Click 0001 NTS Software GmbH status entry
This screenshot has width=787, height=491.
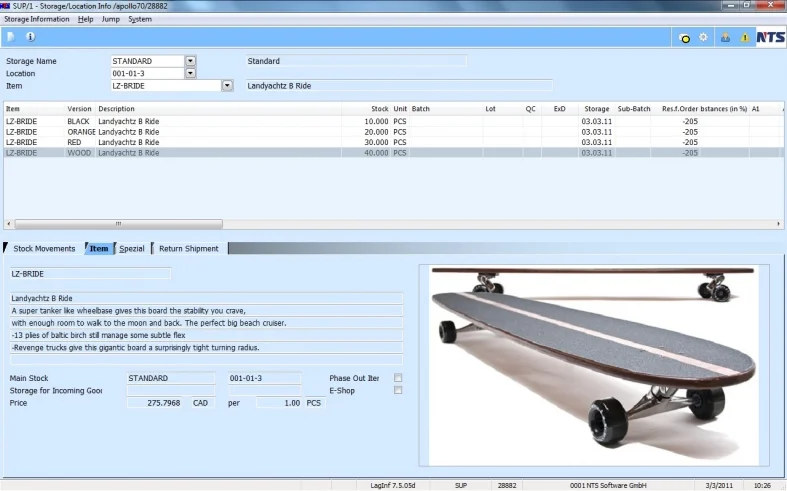pos(608,485)
